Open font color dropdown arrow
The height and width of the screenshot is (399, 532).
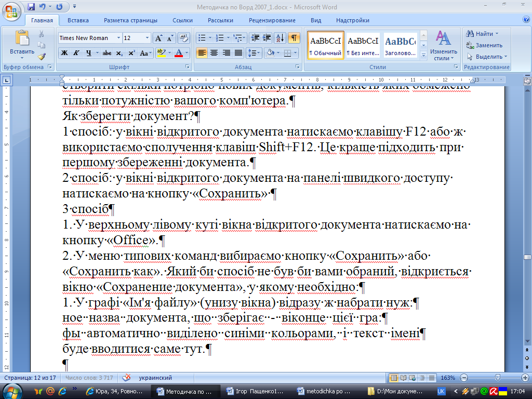pos(187,53)
